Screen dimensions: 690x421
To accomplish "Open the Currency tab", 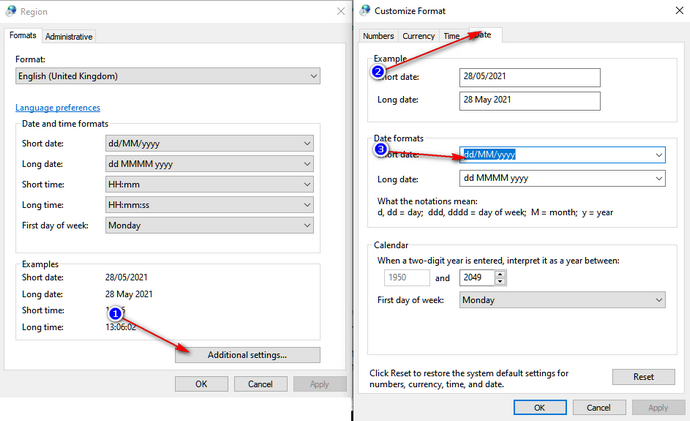I will coord(418,36).
